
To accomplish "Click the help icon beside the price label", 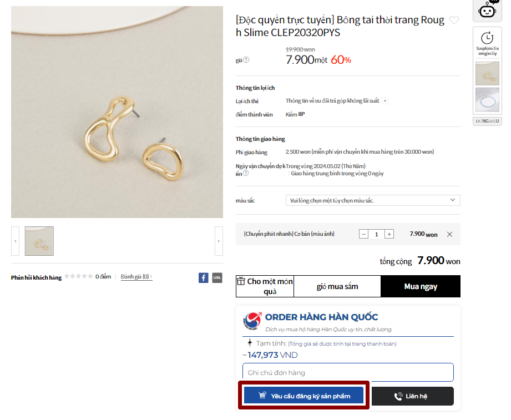I will click(246, 60).
